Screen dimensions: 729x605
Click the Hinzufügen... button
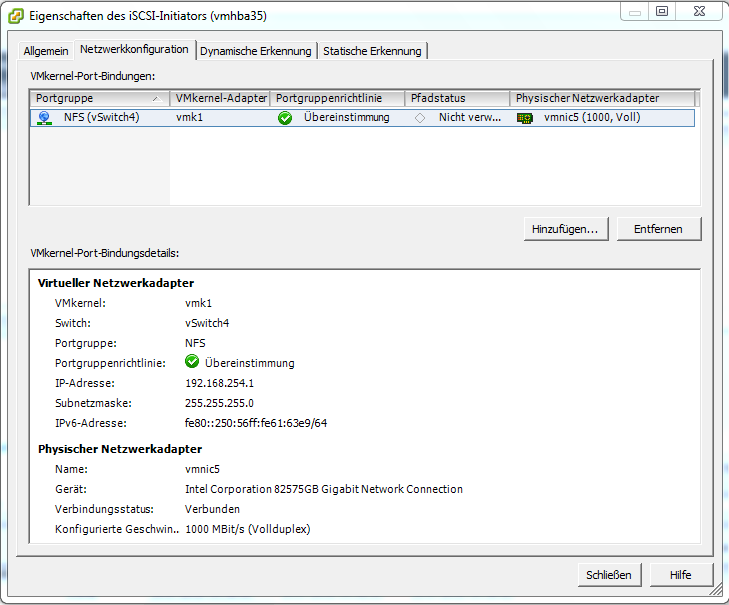pyautogui.click(x=566, y=229)
